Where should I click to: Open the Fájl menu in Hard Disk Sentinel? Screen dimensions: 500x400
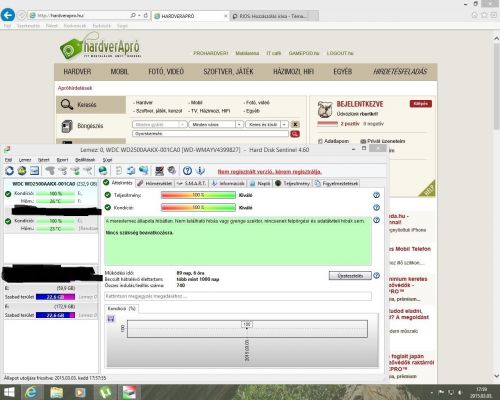(8, 160)
